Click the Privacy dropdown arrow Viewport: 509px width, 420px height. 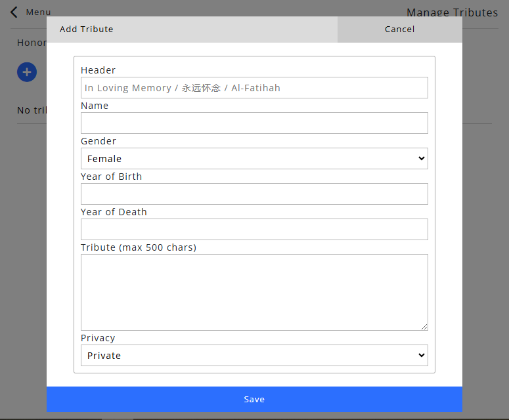(x=421, y=355)
